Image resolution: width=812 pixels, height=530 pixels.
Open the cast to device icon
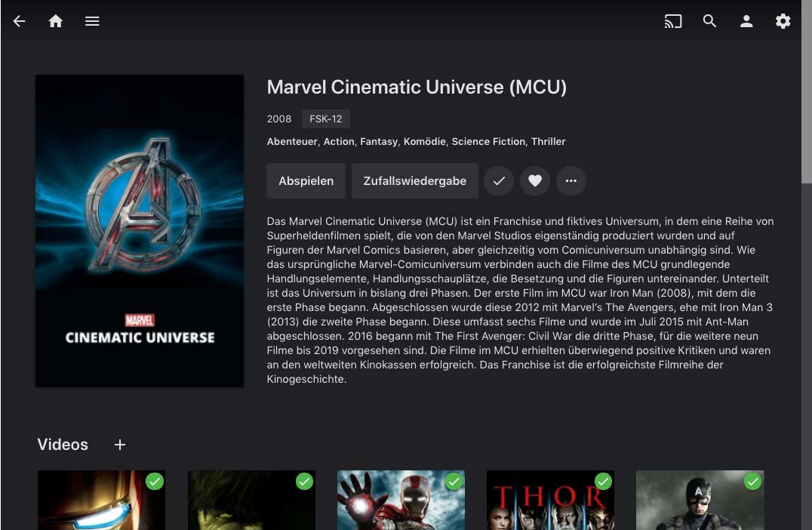(672, 21)
